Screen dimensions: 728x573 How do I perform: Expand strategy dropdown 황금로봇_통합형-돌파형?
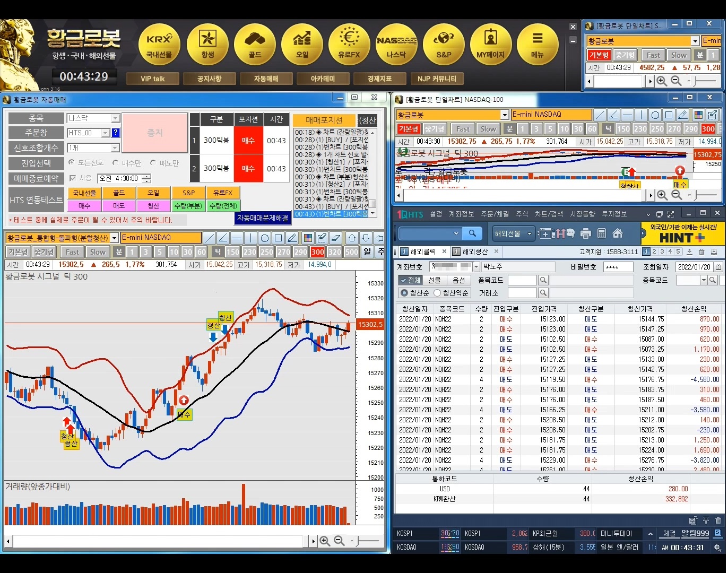pyautogui.click(x=114, y=238)
